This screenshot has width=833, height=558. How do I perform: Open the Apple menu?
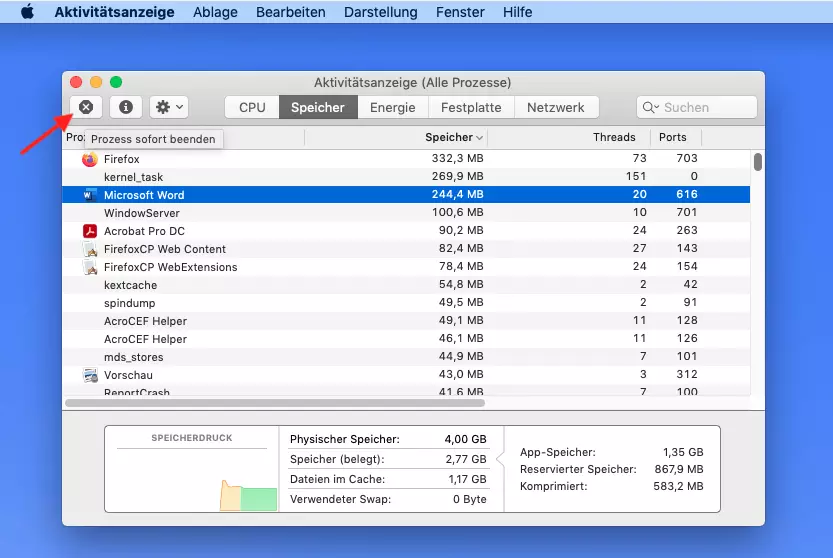coord(28,12)
